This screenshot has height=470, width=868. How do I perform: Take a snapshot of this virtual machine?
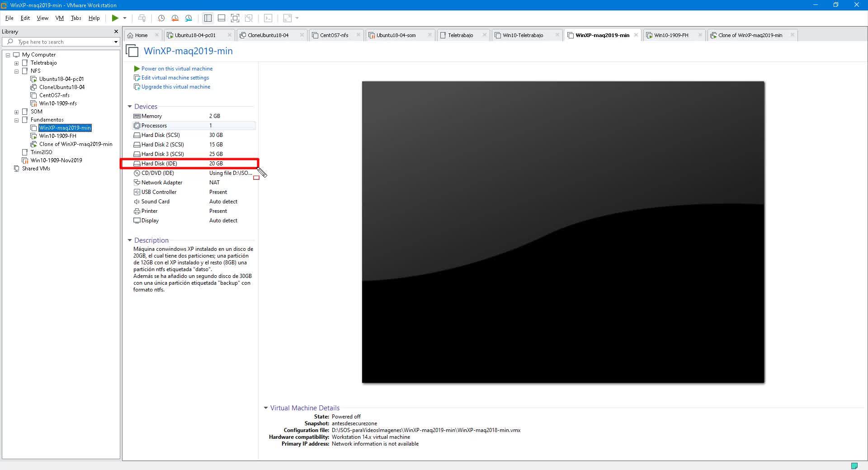pyautogui.click(x=161, y=18)
